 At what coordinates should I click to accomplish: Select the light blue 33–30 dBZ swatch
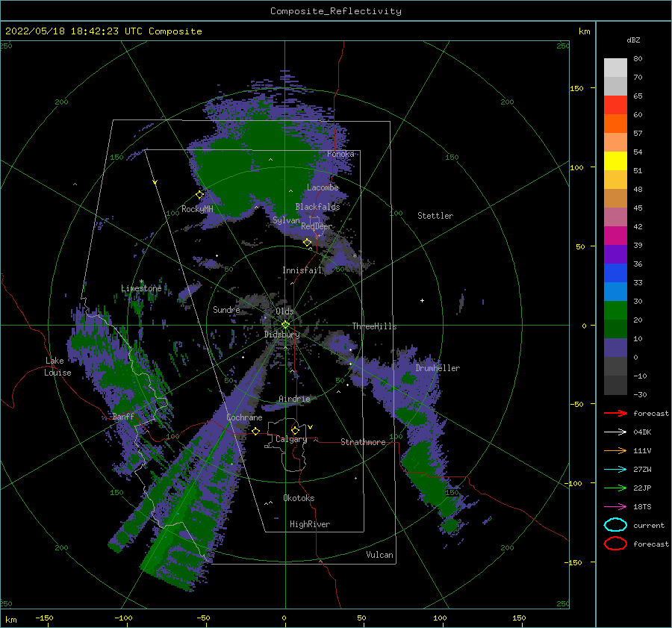(615, 292)
